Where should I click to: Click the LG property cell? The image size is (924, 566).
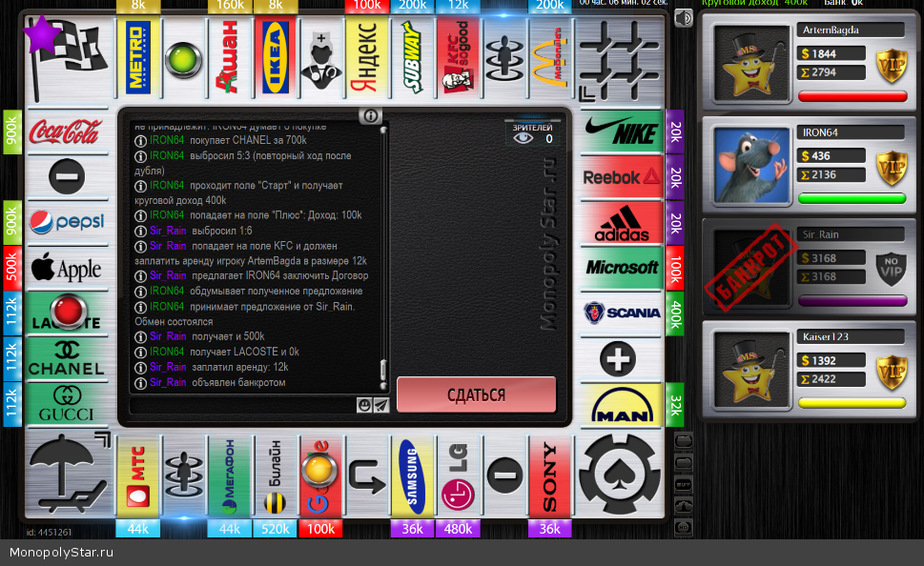click(x=459, y=477)
